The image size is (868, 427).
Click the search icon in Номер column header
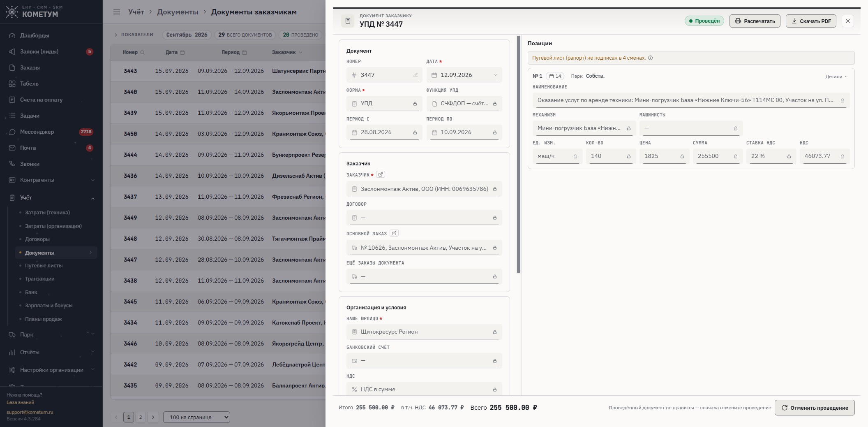click(143, 53)
